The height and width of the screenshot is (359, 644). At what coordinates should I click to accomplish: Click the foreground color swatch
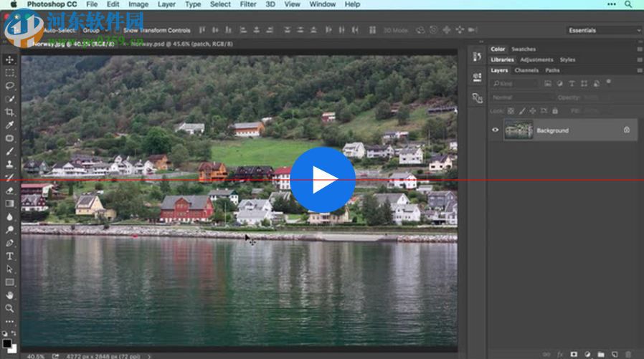[7, 343]
